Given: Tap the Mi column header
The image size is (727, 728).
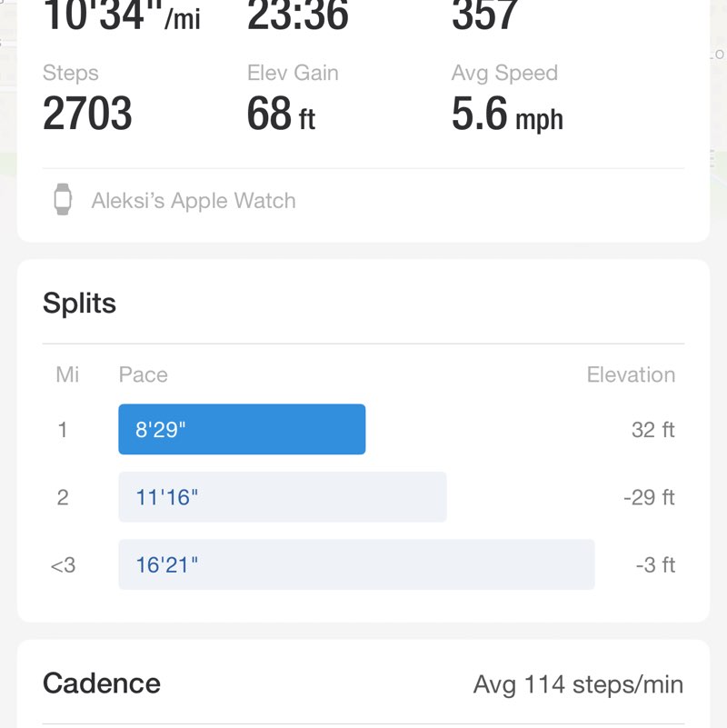Looking at the screenshot, I should (x=67, y=374).
